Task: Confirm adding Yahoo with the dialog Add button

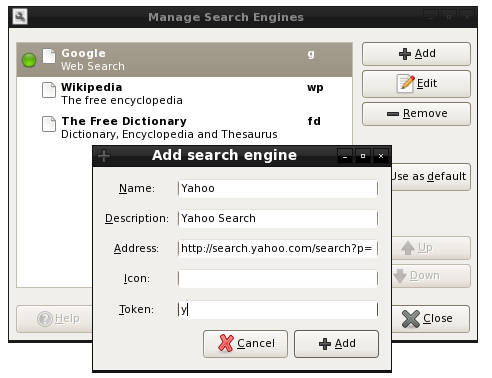Action: pyautogui.click(x=336, y=344)
